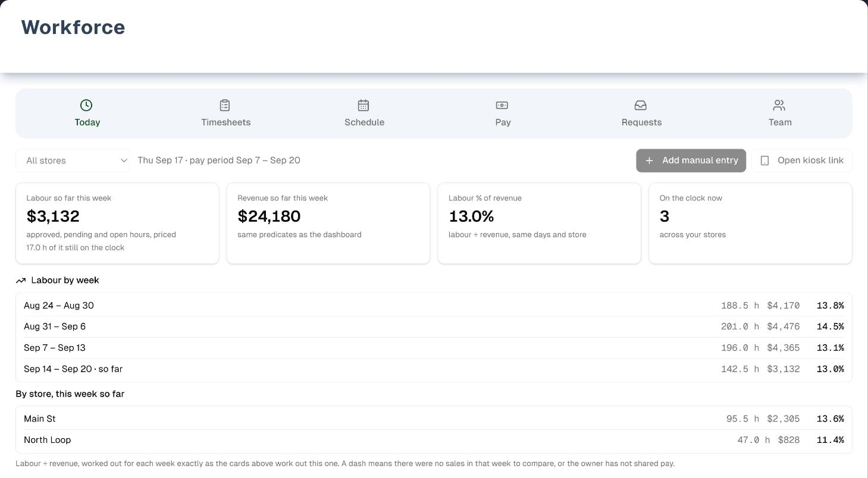Open the All stores dropdown

point(73,161)
